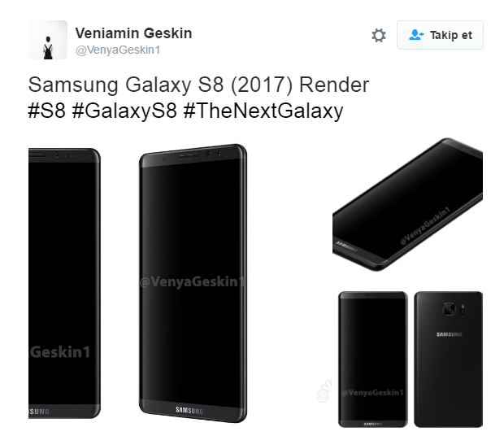
Task: Click the SAMSUNG logo on the back panel
Action: [449, 334]
